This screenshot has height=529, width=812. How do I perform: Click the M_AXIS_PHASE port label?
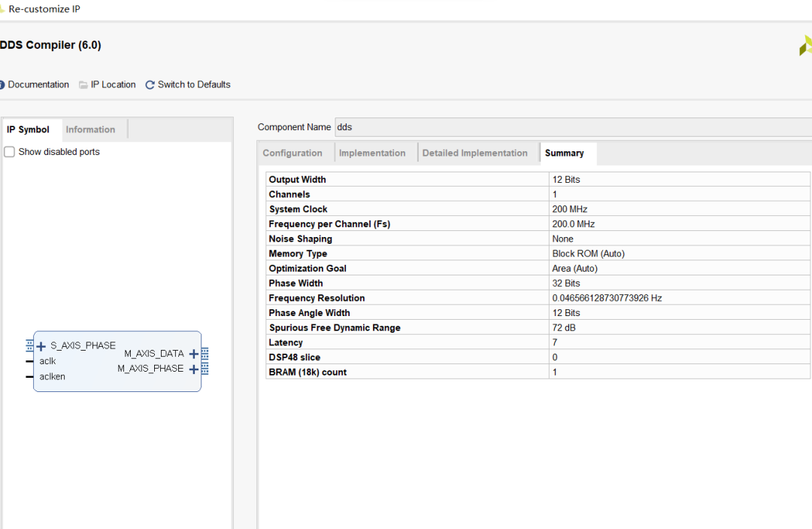click(150, 369)
